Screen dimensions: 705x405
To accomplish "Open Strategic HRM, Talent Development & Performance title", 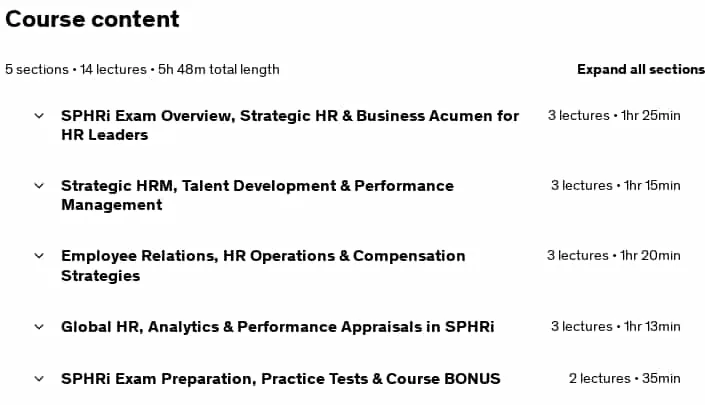I will tap(257, 195).
